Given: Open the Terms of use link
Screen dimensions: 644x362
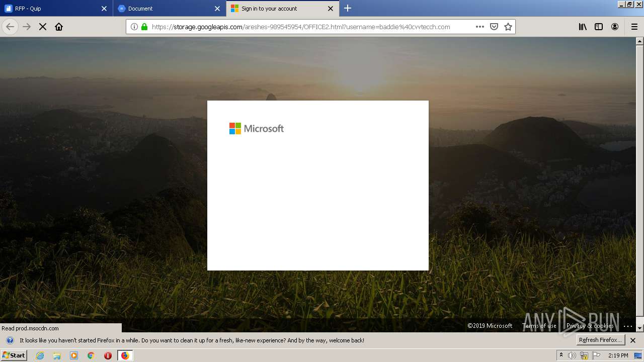Looking at the screenshot, I should coord(539,326).
